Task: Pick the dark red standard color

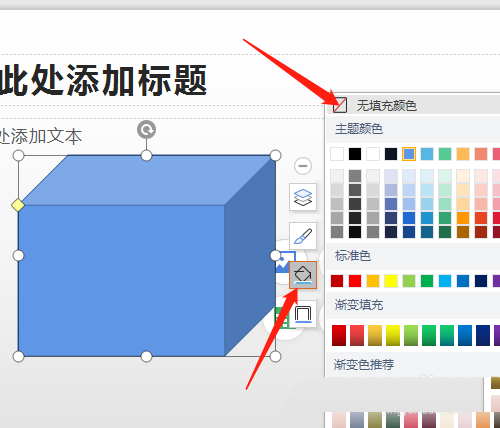Action: (337, 281)
